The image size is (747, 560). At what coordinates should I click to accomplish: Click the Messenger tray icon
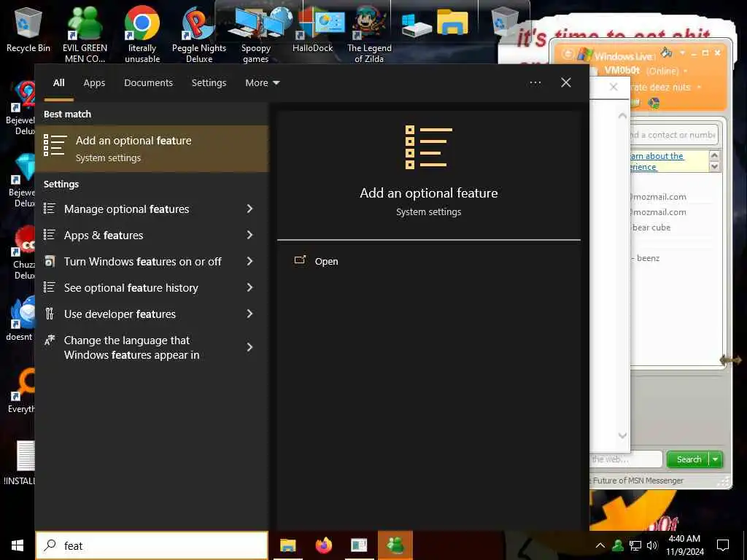click(617, 545)
